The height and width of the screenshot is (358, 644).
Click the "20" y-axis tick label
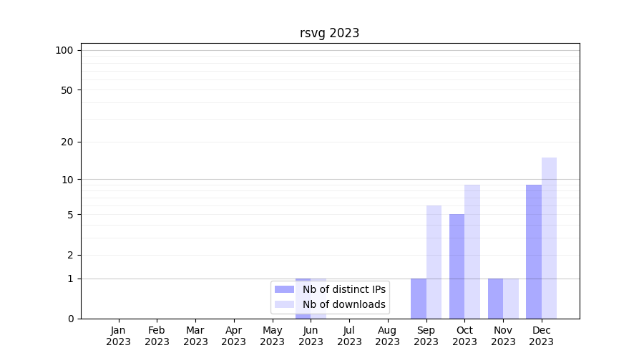coord(67,142)
